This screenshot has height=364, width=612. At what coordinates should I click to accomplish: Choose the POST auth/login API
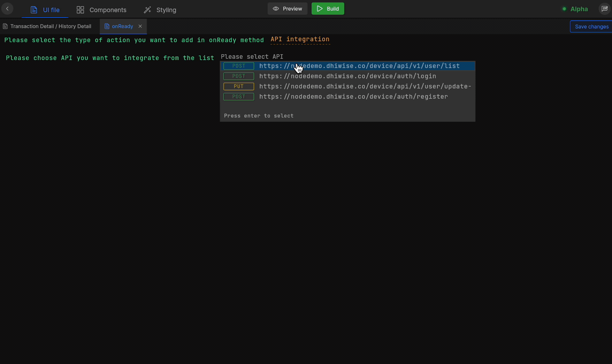[x=348, y=76]
